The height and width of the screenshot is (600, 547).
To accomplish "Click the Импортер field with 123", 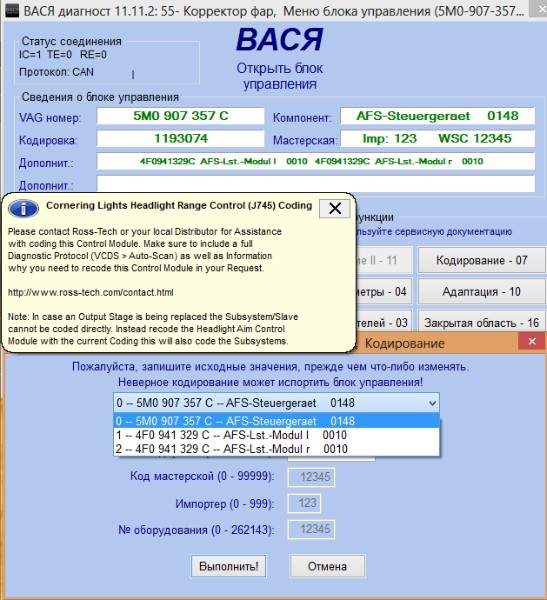I will point(304,503).
